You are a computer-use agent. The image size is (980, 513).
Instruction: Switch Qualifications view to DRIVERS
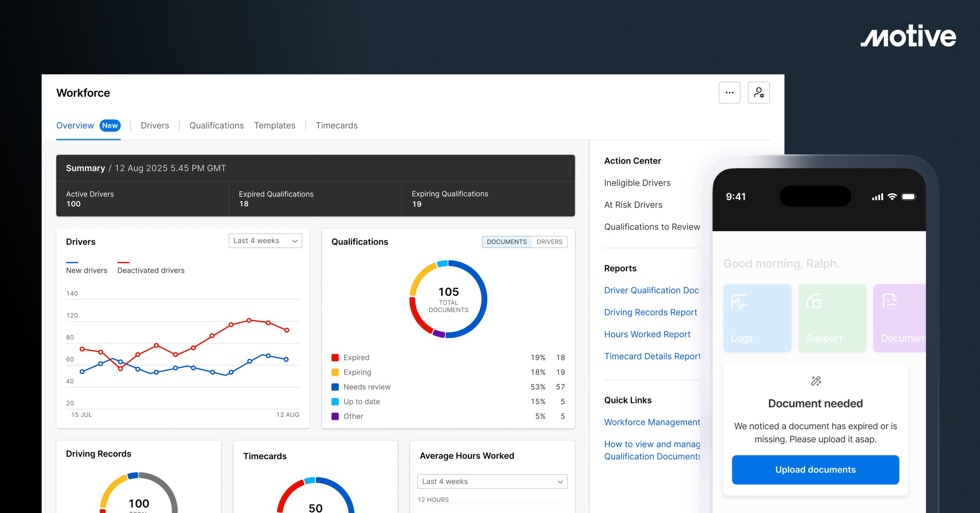tap(549, 242)
